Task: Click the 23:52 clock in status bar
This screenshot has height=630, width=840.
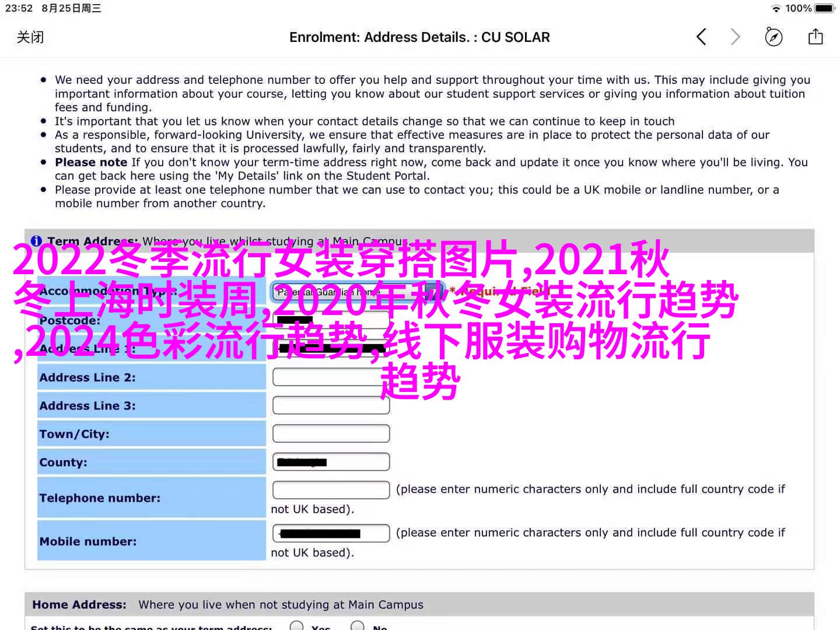Action: pos(19,8)
